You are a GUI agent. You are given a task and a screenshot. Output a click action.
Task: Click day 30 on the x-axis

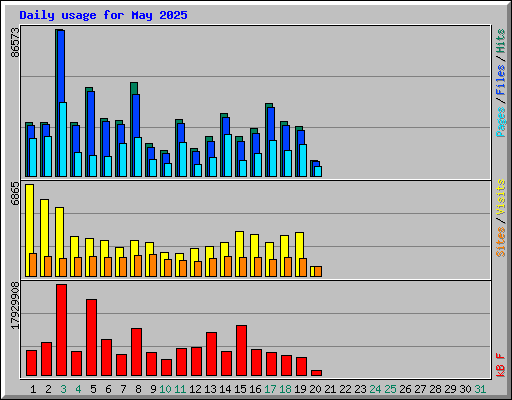click(x=465, y=389)
